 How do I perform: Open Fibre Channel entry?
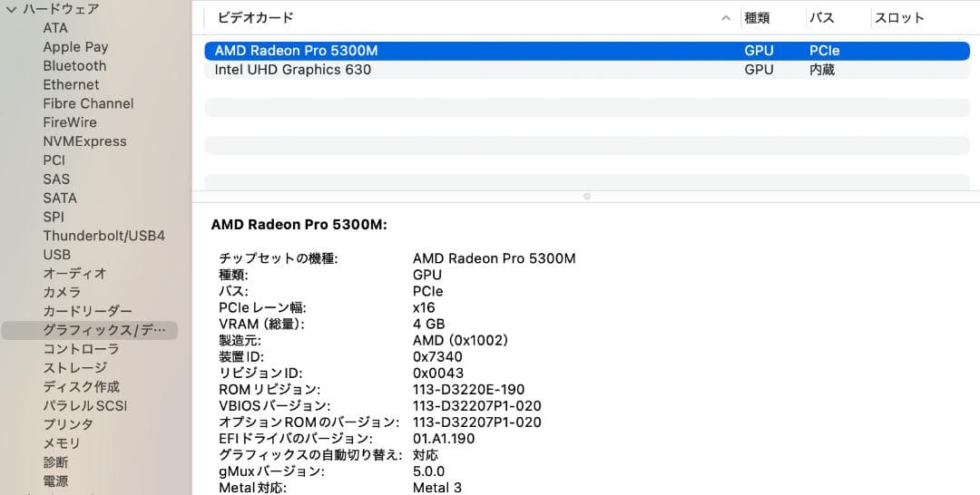click(x=88, y=103)
